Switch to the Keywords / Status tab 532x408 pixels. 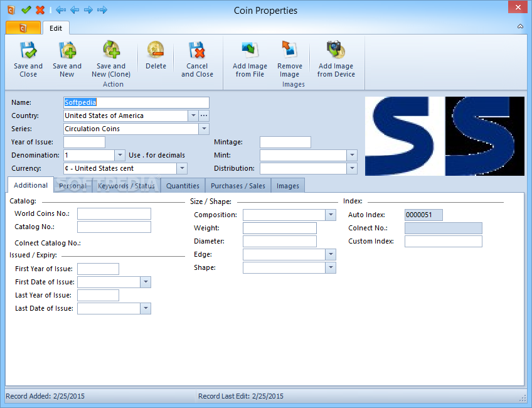[x=126, y=186]
